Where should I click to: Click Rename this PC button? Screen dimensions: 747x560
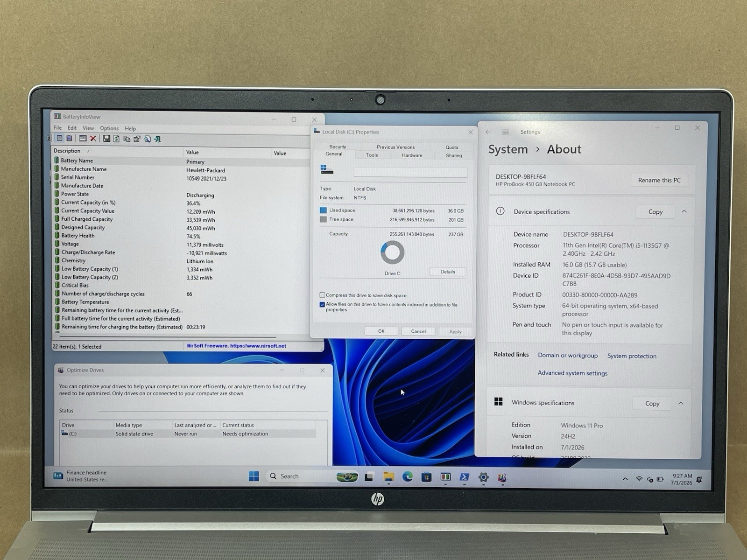[659, 180]
